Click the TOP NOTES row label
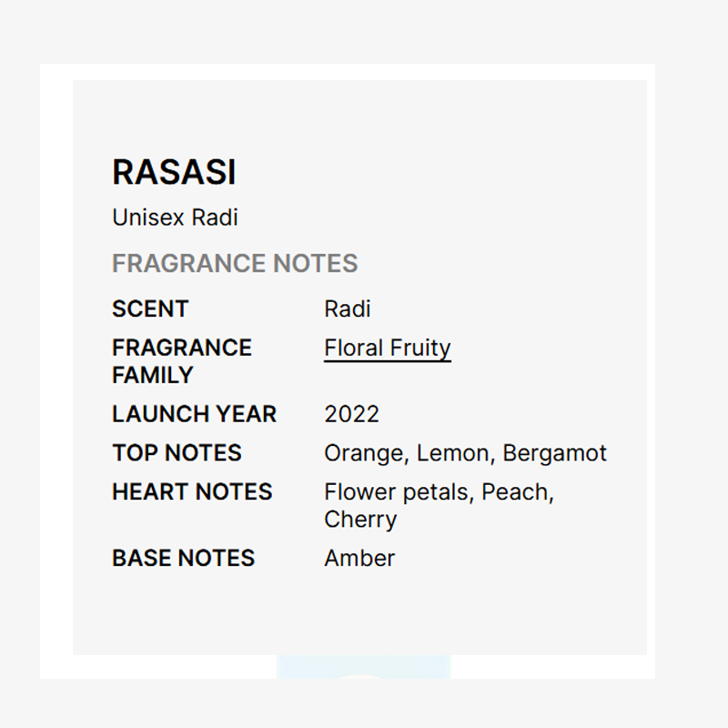Screen dimensions: 728x728 pyautogui.click(x=177, y=453)
